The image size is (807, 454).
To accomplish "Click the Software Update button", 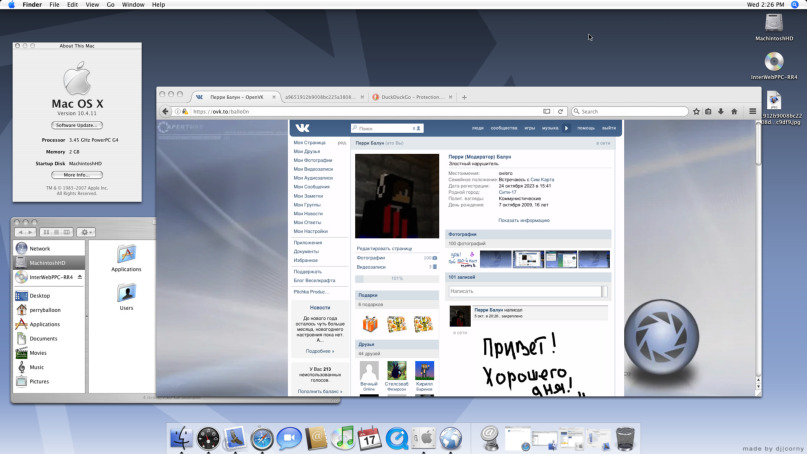I will [x=77, y=125].
